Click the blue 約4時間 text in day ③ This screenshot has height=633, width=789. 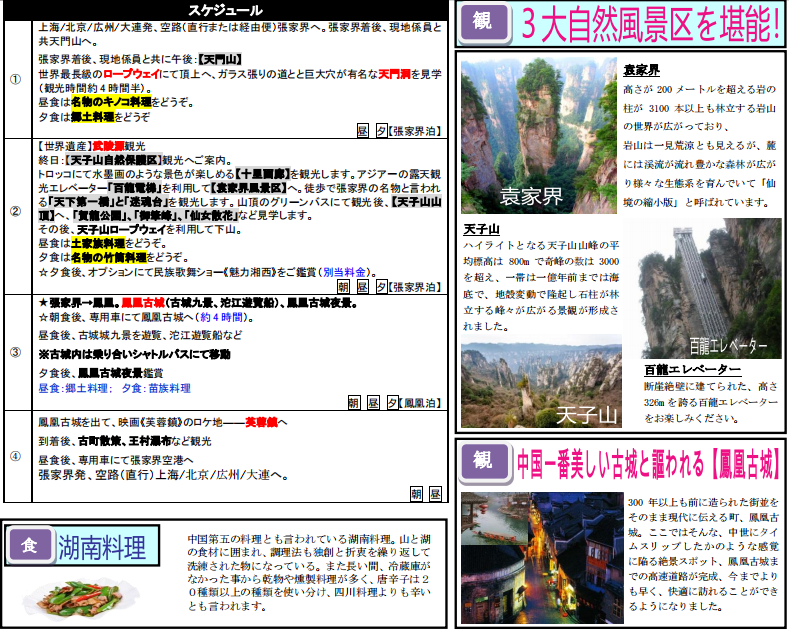point(221,317)
